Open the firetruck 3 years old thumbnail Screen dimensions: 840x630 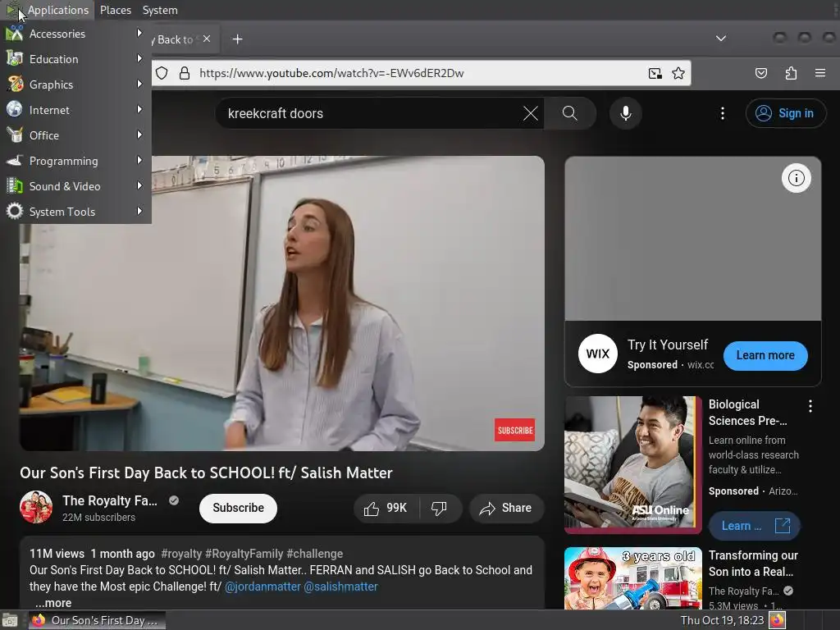pos(633,578)
